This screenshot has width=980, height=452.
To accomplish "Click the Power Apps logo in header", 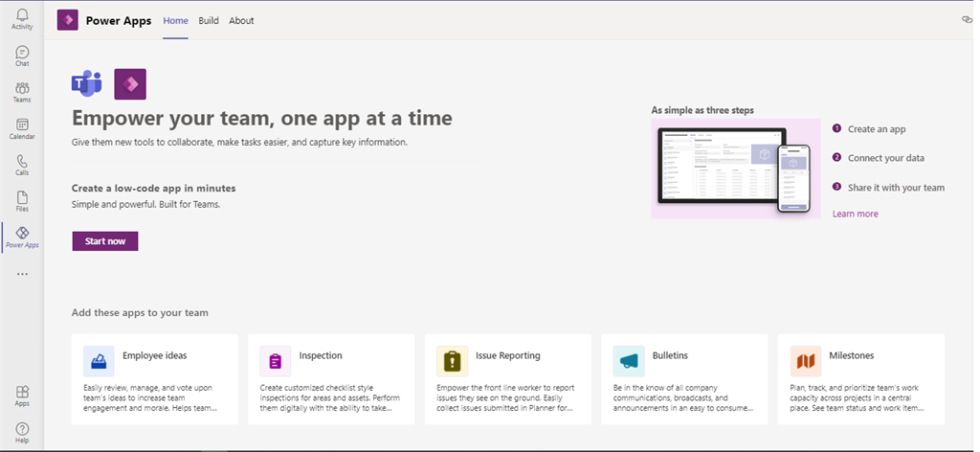I will pos(68,20).
